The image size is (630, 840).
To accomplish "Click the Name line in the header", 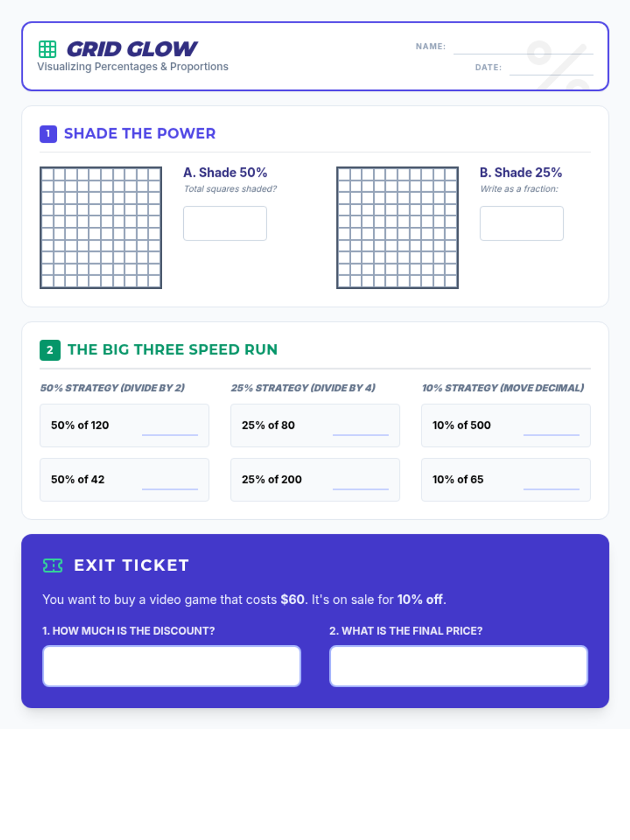I will click(x=523, y=54).
